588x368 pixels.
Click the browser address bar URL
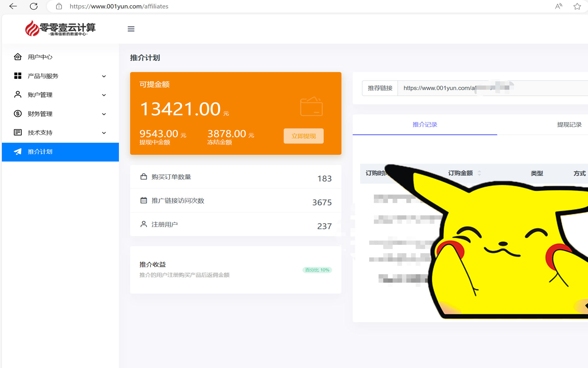point(119,6)
